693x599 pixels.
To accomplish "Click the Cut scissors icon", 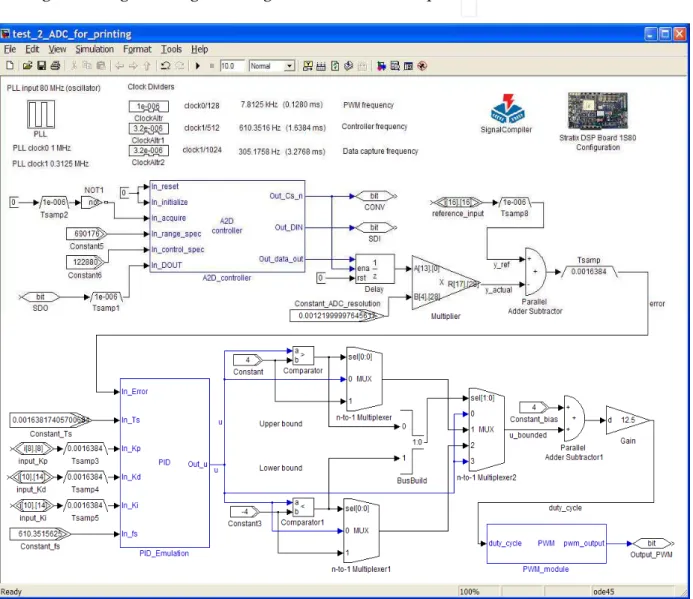I will pyautogui.click(x=74, y=66).
